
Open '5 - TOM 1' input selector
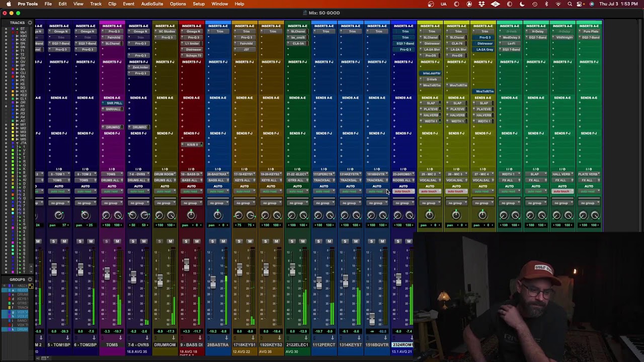59,174
